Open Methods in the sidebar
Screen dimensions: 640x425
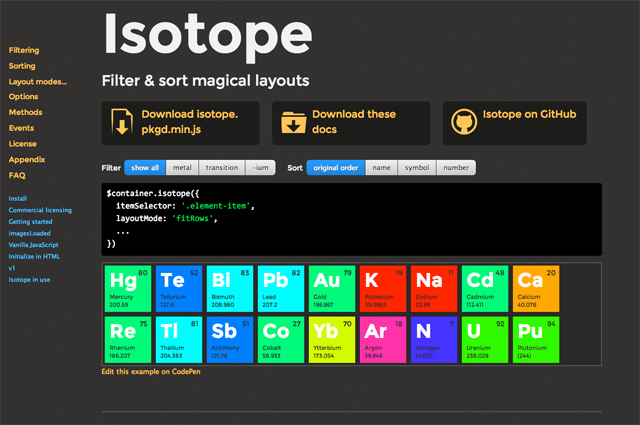pyautogui.click(x=25, y=112)
